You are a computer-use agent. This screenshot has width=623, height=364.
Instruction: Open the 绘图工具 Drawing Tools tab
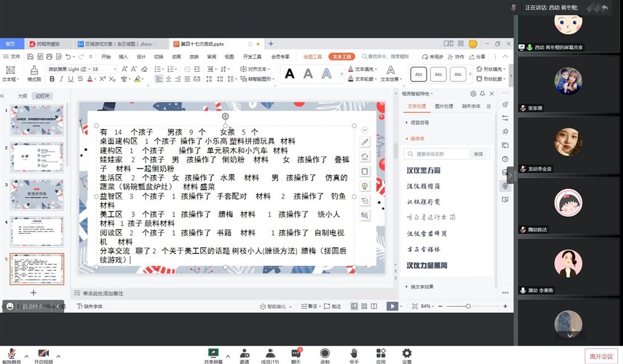tap(313, 57)
